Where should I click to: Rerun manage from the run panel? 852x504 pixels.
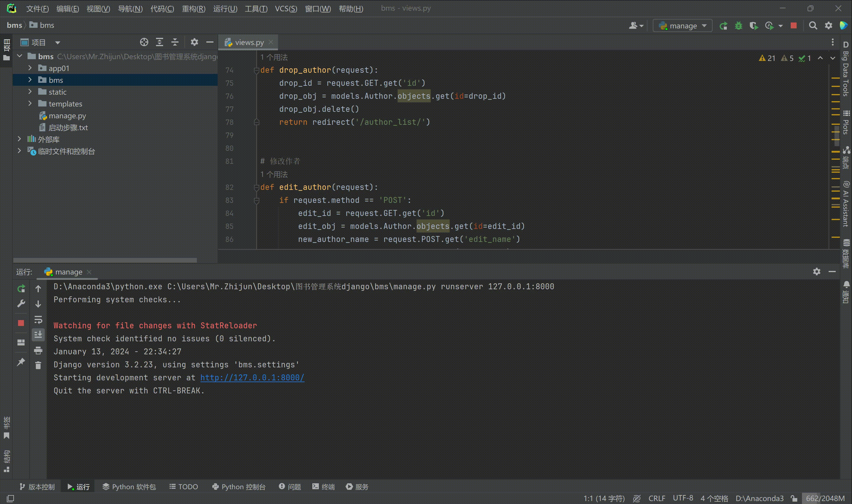pyautogui.click(x=21, y=289)
